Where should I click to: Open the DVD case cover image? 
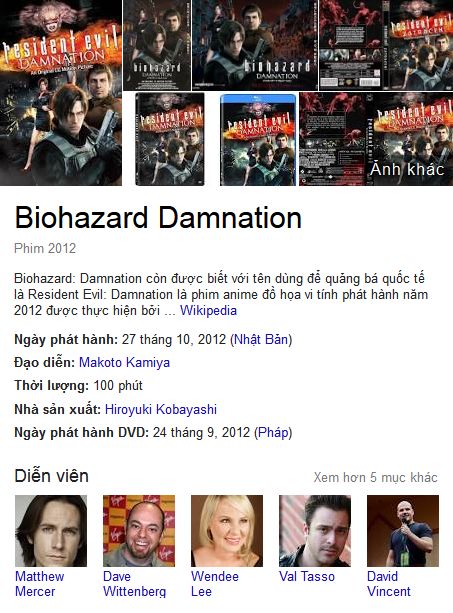coord(170,139)
